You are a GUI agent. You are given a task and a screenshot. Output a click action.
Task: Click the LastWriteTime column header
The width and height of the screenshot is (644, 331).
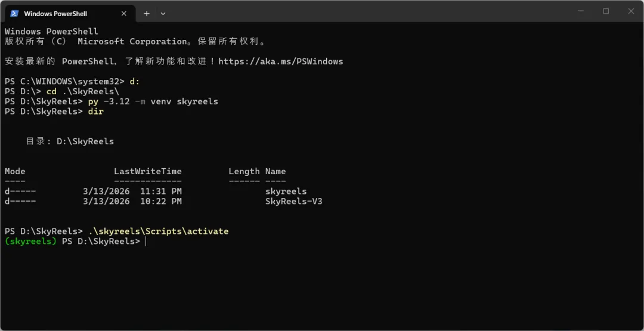coord(147,171)
